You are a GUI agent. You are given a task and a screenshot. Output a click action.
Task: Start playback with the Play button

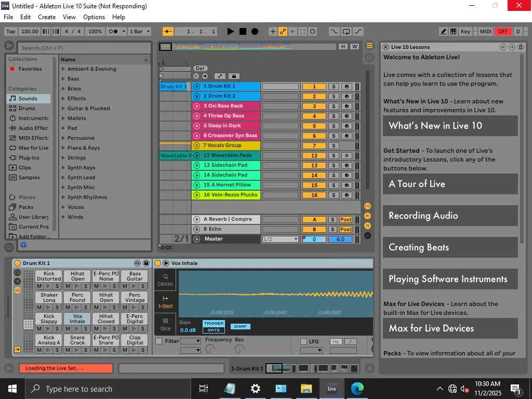point(230,32)
